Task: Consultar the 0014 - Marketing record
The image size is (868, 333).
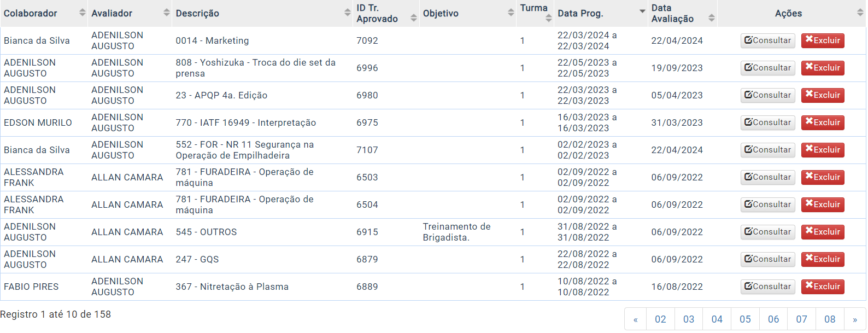Action: point(768,40)
